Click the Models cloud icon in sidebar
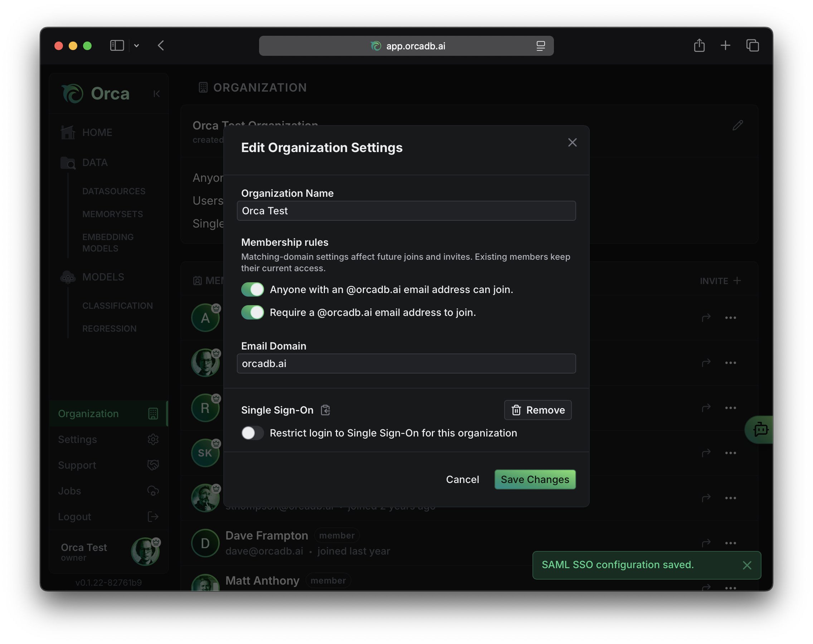Viewport: 813px width, 644px height. tap(68, 277)
